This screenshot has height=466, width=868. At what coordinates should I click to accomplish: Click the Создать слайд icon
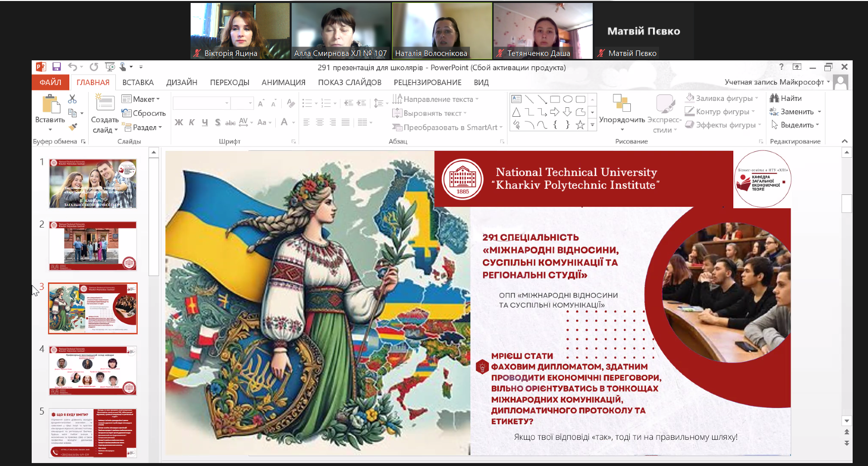104,103
